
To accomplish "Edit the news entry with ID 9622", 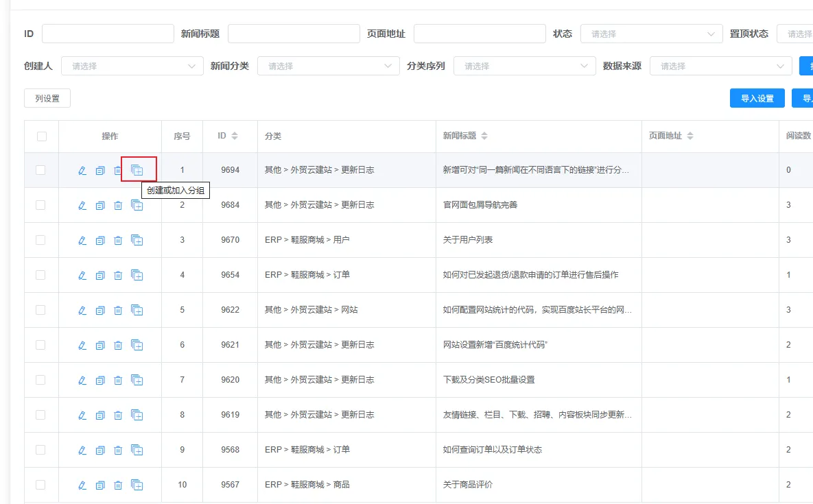I will [82, 310].
